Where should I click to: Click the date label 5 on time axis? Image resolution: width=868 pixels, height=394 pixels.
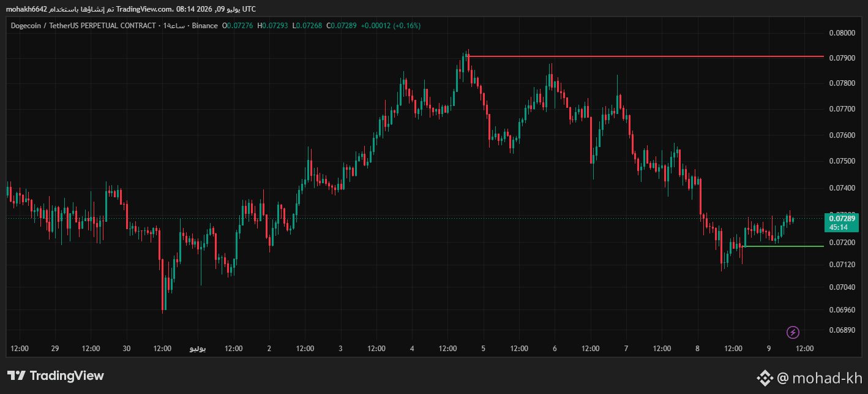484,349
